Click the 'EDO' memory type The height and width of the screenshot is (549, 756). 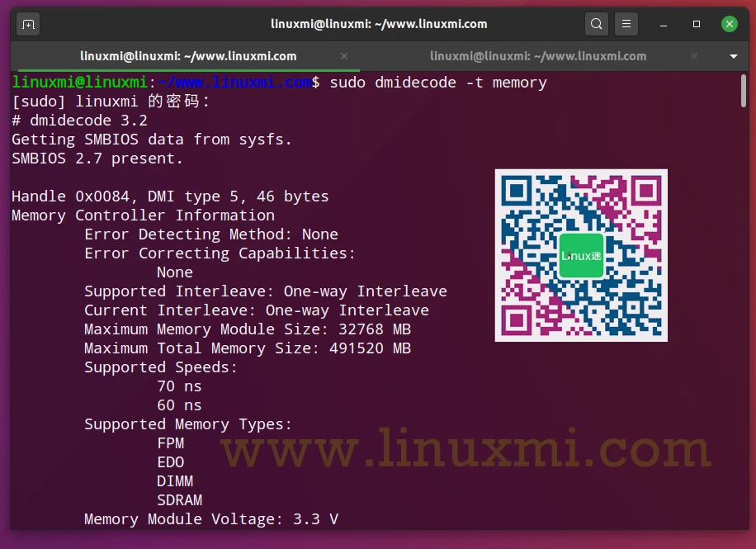click(x=171, y=462)
